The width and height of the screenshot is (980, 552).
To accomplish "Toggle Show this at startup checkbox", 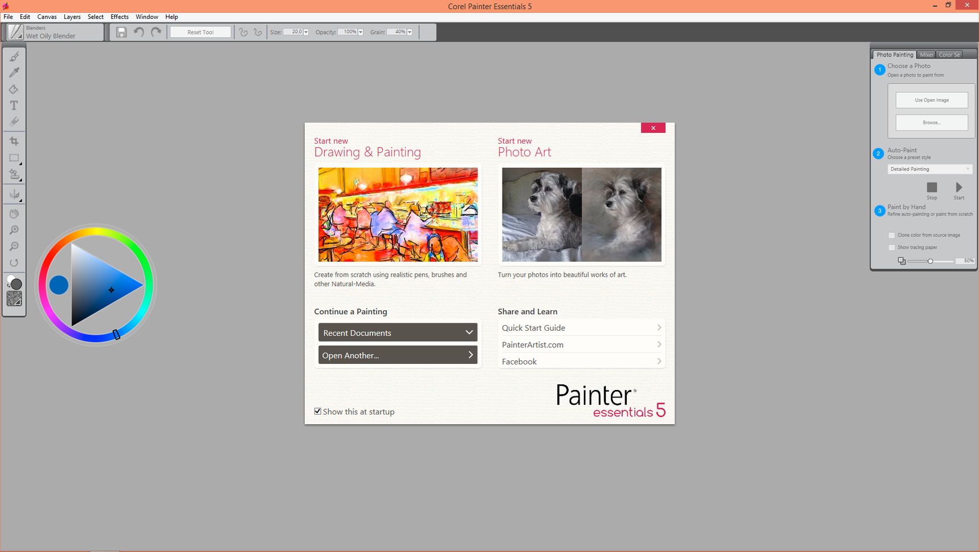I will 318,411.
